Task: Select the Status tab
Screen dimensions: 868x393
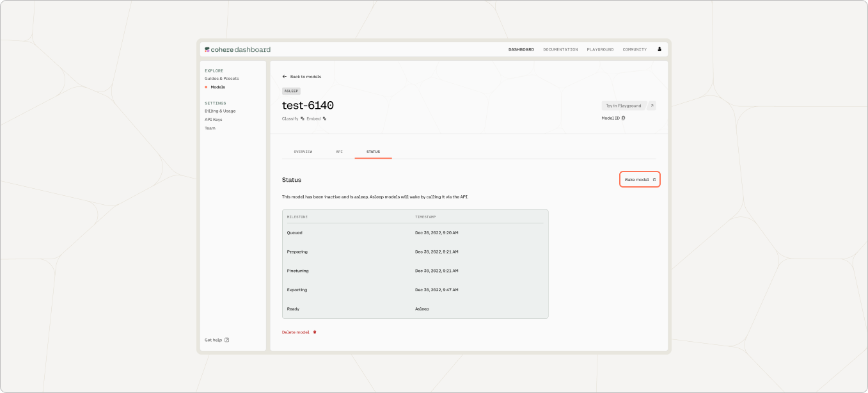Action: [x=373, y=152]
